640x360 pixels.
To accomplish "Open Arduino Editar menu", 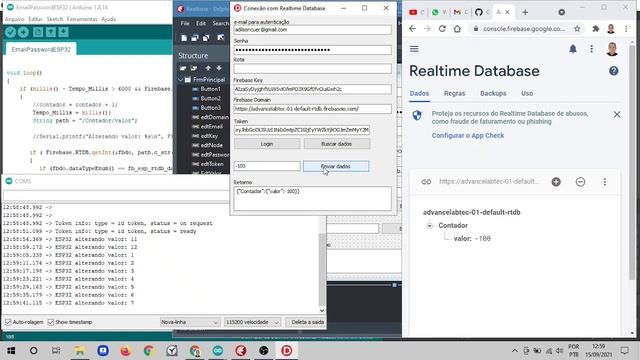I will (x=36, y=19).
